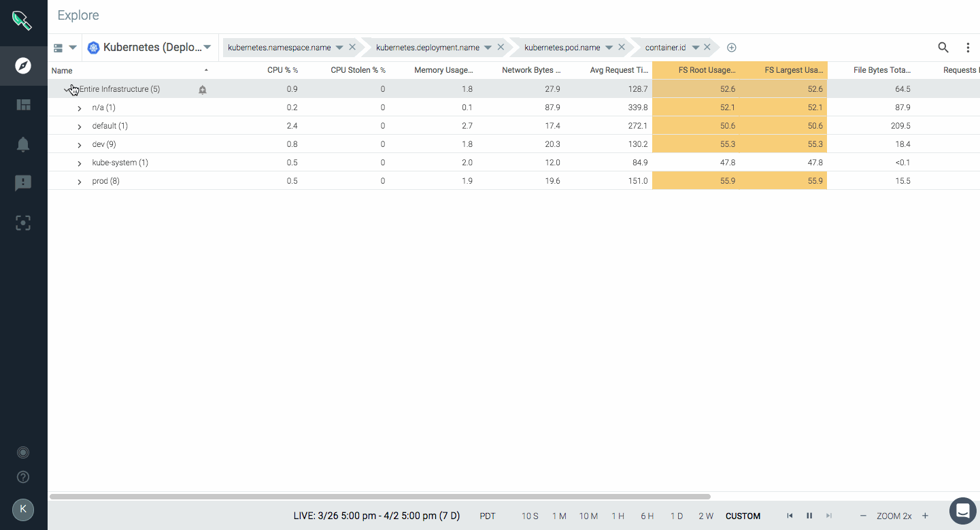
Task: Open the Explore compass icon in sidebar
Action: (x=23, y=66)
